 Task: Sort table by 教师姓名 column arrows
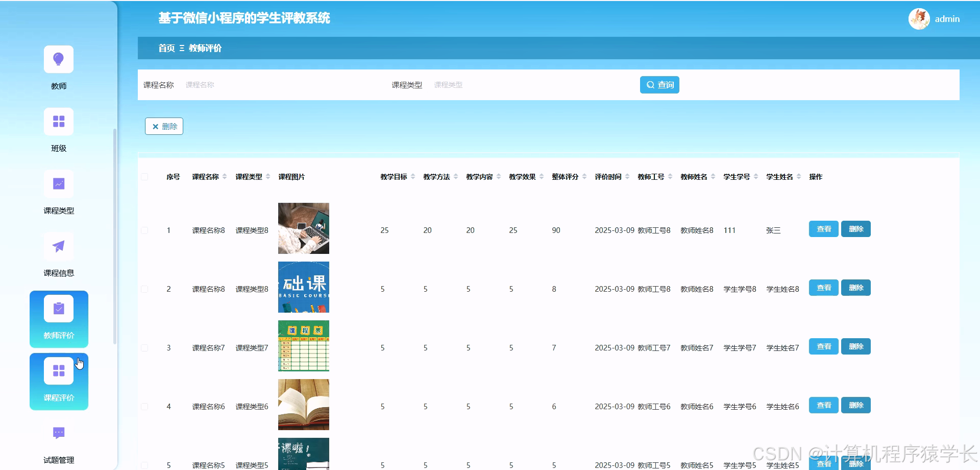point(713,177)
